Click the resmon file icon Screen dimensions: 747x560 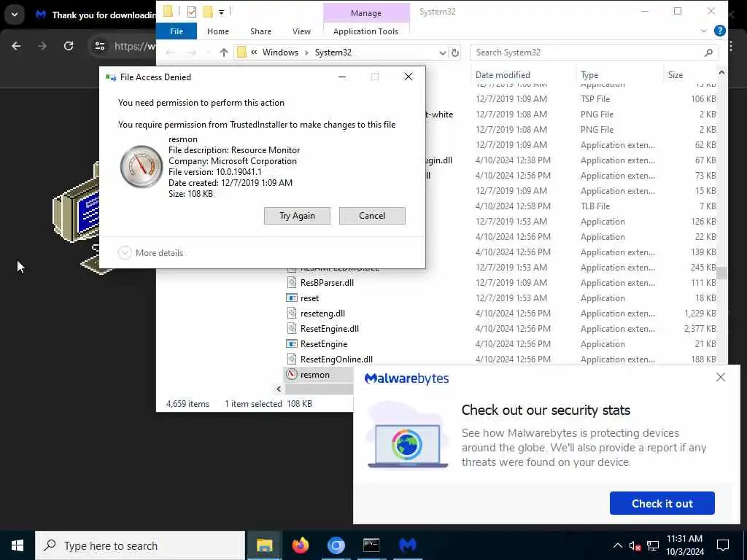click(x=292, y=374)
